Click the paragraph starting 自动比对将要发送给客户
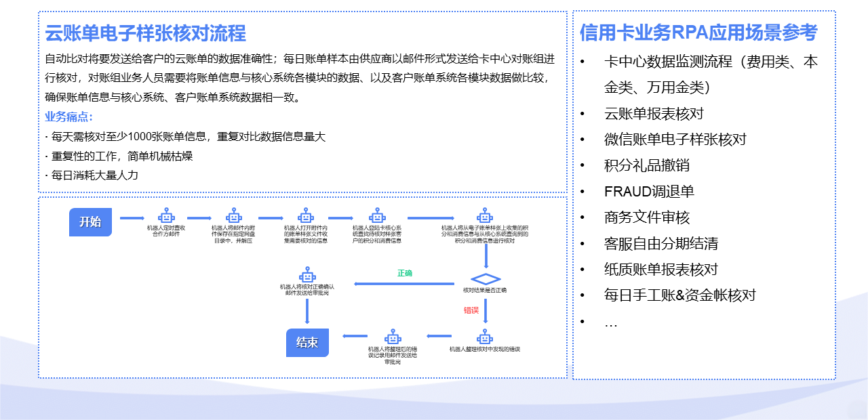Image resolution: width=868 pixels, height=420 pixels. tap(300, 78)
